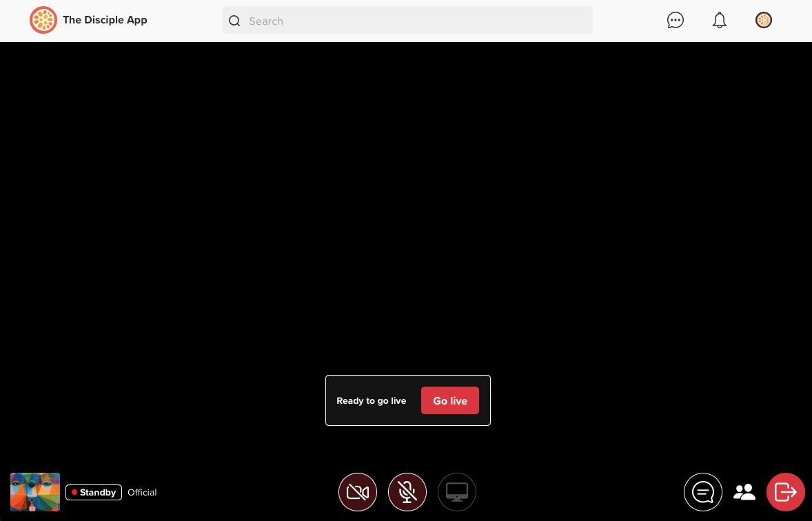Click the 'Ready to go live' label
The width and height of the screenshot is (812, 521).
tap(371, 400)
